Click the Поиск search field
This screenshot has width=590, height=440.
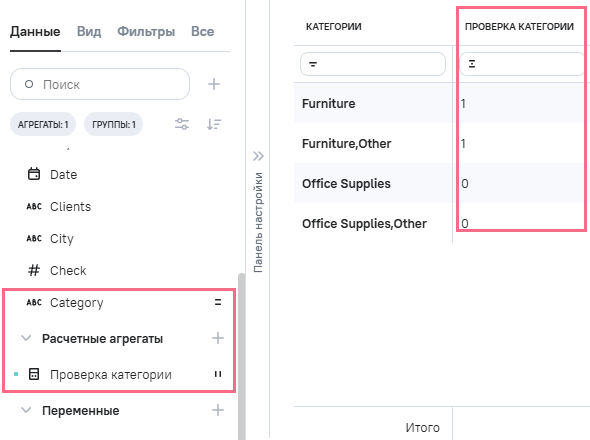(100, 84)
